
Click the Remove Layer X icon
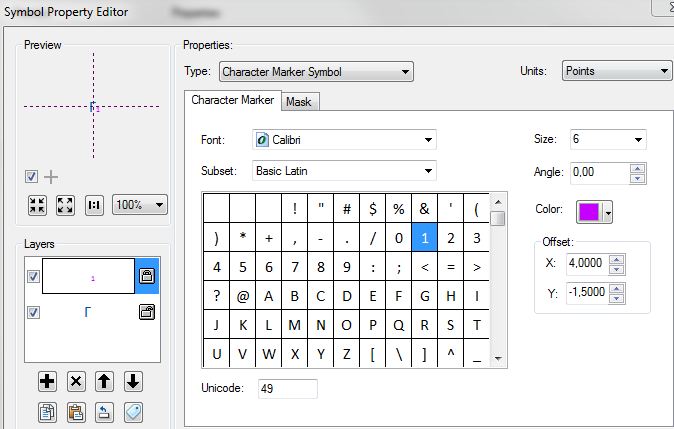click(x=76, y=381)
